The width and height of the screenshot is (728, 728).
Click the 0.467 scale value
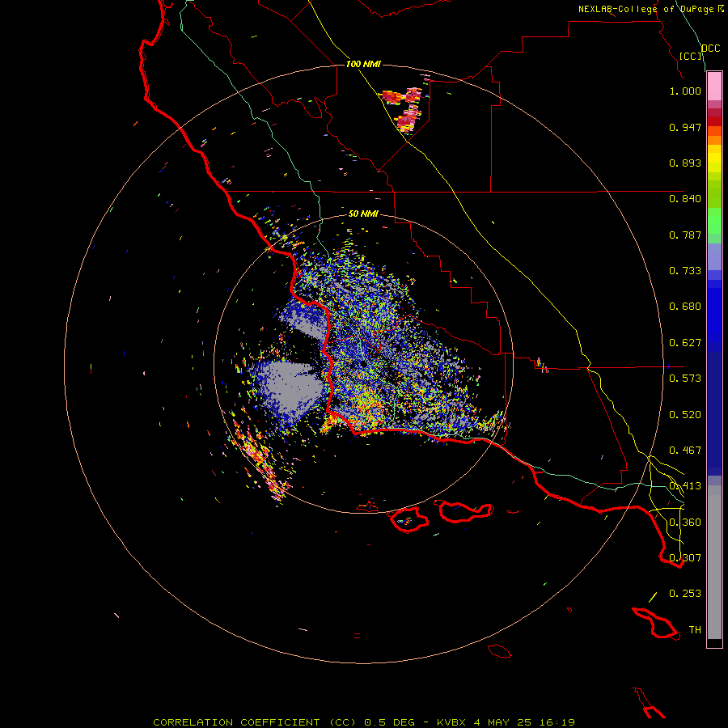pos(685,451)
